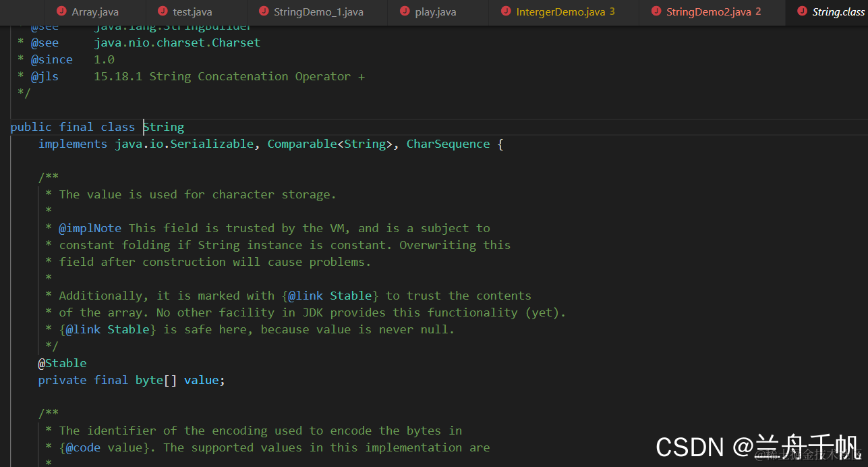Screen dimensions: 868x467
Task: Click the @jls String Concatenation Operator line
Action: [191, 76]
